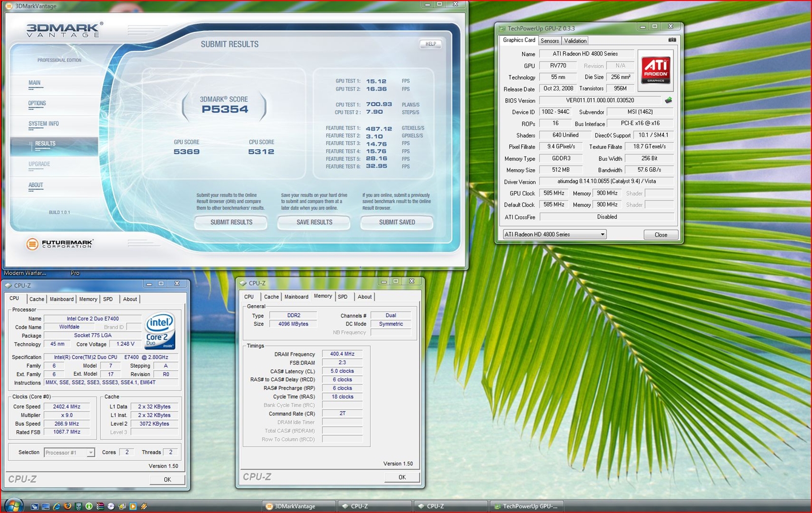The height and width of the screenshot is (513, 812).
Task: Click the Core Speed field in CPU-Z
Action: click(x=67, y=407)
